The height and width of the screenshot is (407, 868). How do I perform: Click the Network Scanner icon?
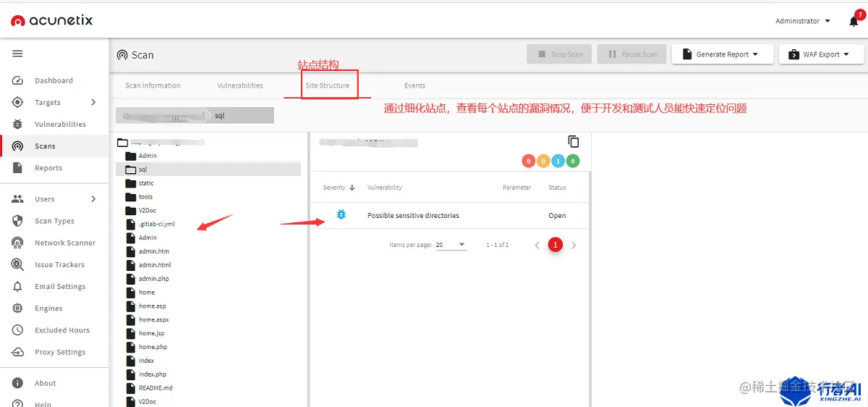[x=18, y=243]
